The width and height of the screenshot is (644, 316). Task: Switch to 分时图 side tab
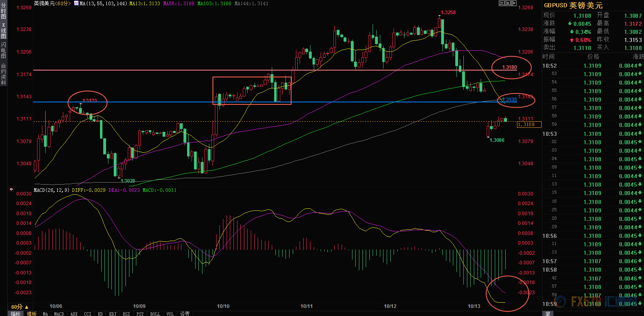point(3,11)
